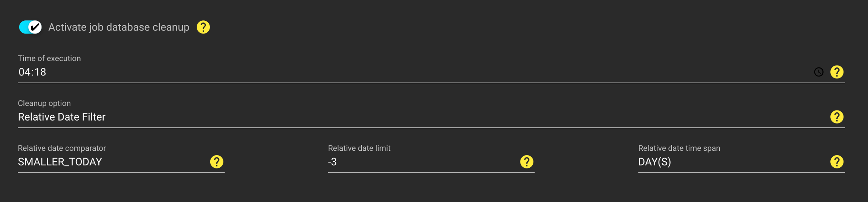Click the Relative date limit field showing -3
Image resolution: width=868 pixels, height=202 pixels.
pyautogui.click(x=418, y=162)
